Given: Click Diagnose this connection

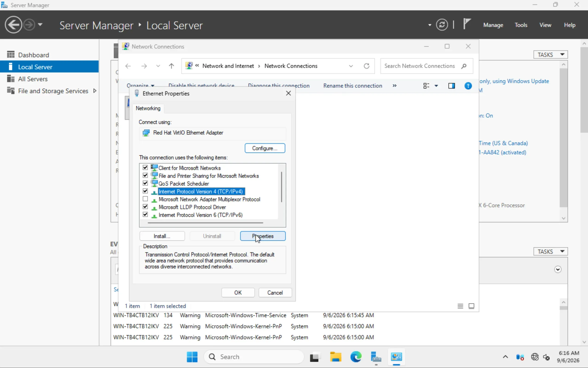Looking at the screenshot, I should tap(279, 86).
